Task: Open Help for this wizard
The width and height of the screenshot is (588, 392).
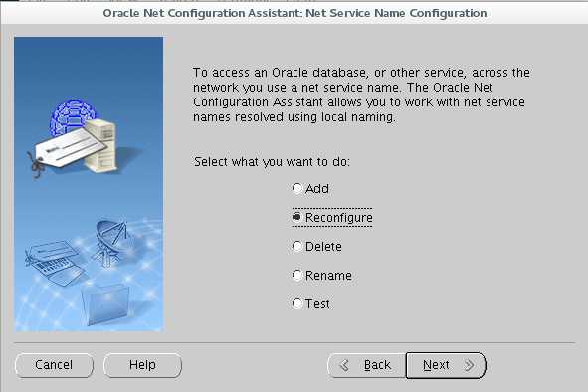Action: 142,365
